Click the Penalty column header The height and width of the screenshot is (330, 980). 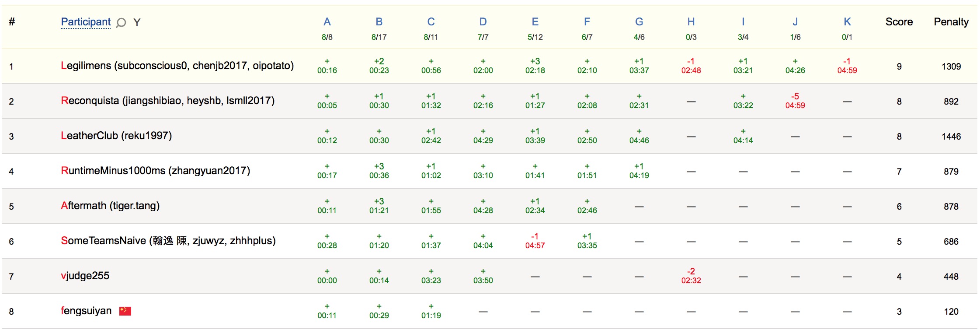pos(951,22)
